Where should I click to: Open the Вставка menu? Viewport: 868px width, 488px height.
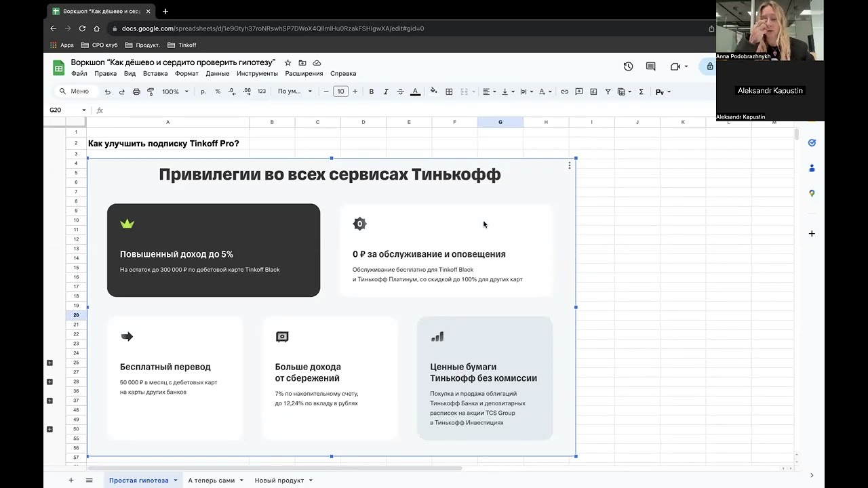pos(155,73)
